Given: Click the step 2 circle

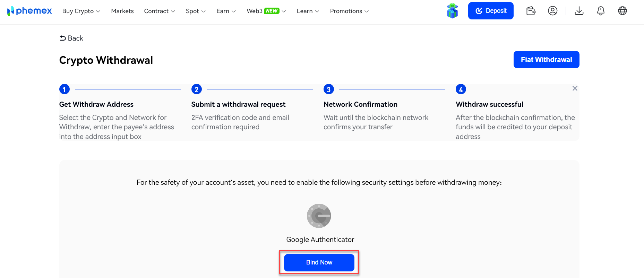Looking at the screenshot, I should coord(197,89).
